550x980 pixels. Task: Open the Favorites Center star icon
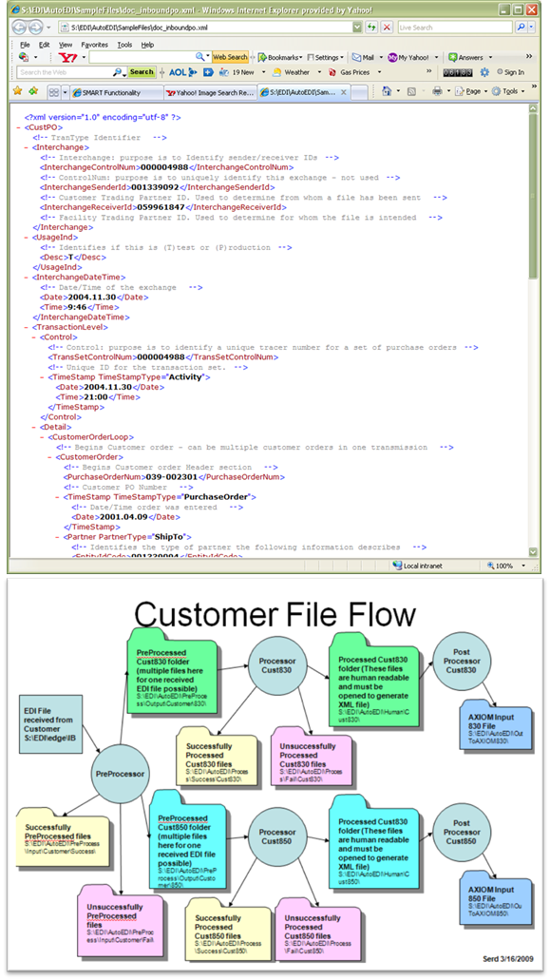(x=17, y=91)
